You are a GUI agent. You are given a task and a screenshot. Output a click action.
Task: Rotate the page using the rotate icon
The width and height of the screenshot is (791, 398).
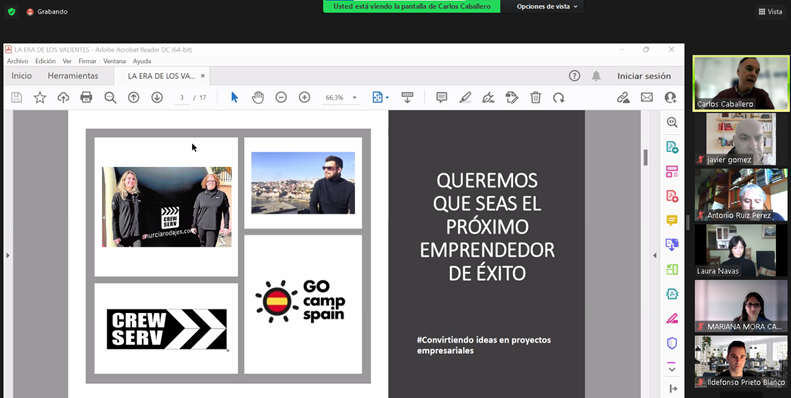point(558,97)
